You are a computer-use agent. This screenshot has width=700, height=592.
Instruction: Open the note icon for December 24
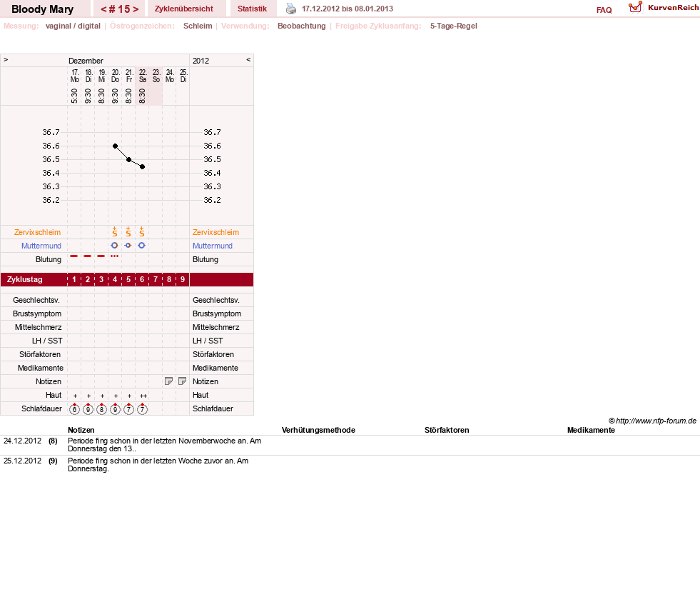[168, 381]
